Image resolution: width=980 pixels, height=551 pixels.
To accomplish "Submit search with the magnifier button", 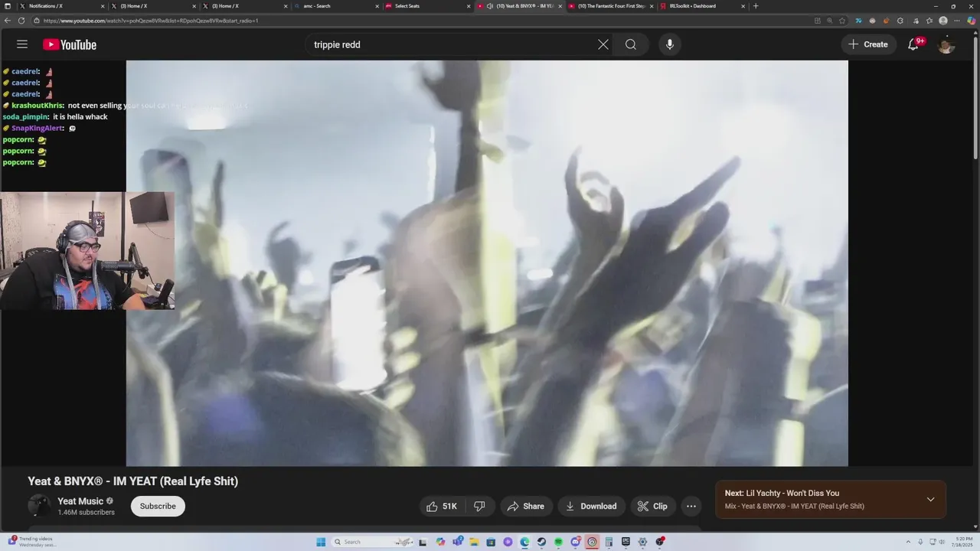I will 631,44.
